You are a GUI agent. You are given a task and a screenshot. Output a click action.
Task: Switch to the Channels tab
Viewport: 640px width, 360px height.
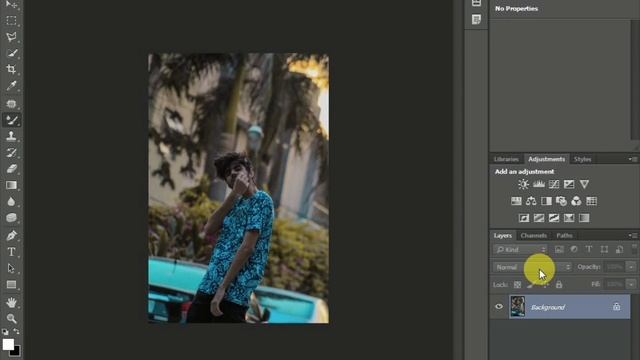pos(533,236)
